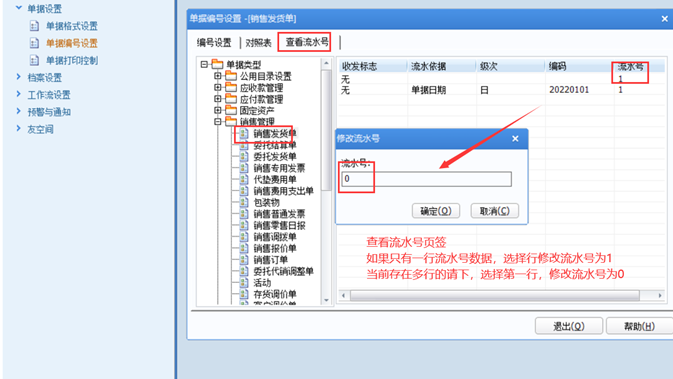This screenshot has height=379, width=673.
Task: Click the 级次 column header
Action: 510,67
